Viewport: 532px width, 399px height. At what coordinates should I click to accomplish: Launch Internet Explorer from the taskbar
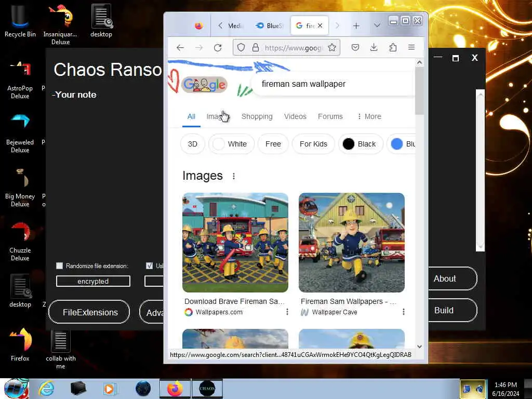(46, 389)
